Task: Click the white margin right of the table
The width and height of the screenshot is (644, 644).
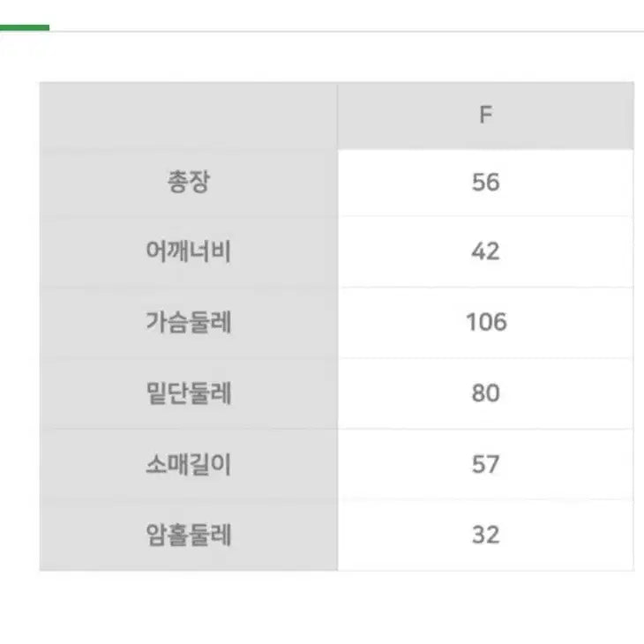Action: 639,326
